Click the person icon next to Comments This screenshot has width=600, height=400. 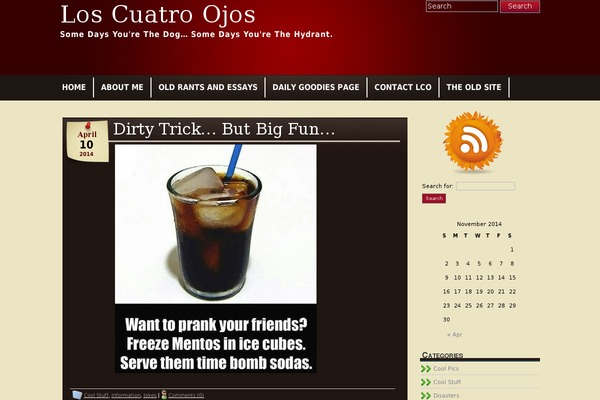pyautogui.click(x=164, y=395)
